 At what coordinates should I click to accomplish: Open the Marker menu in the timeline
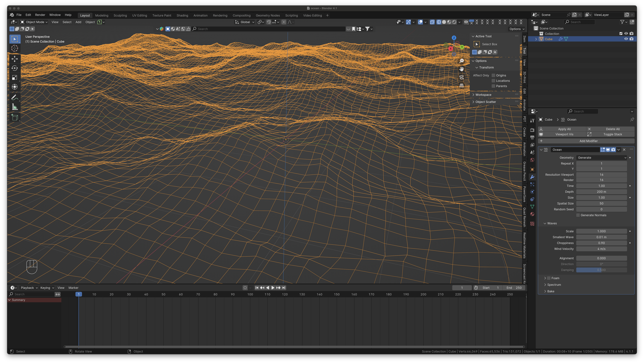(x=73, y=288)
